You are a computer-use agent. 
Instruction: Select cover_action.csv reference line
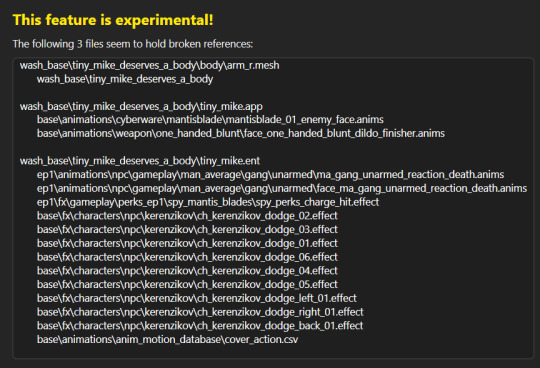pyautogui.click(x=167, y=339)
